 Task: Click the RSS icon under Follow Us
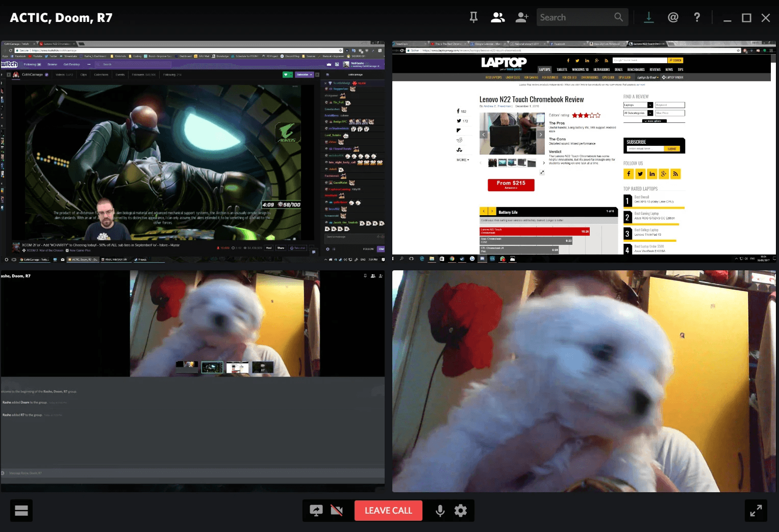(x=675, y=174)
